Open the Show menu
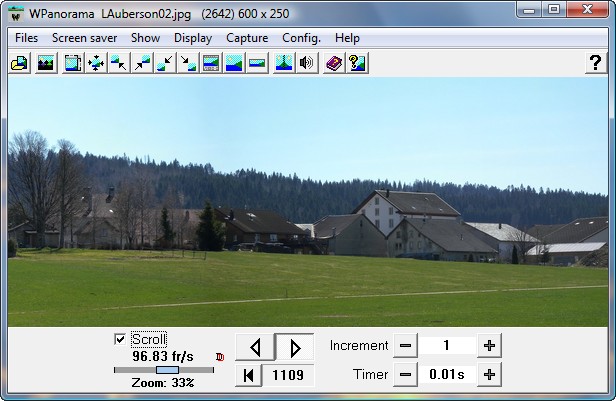Image resolution: width=616 pixels, height=401 pixels. click(x=145, y=38)
